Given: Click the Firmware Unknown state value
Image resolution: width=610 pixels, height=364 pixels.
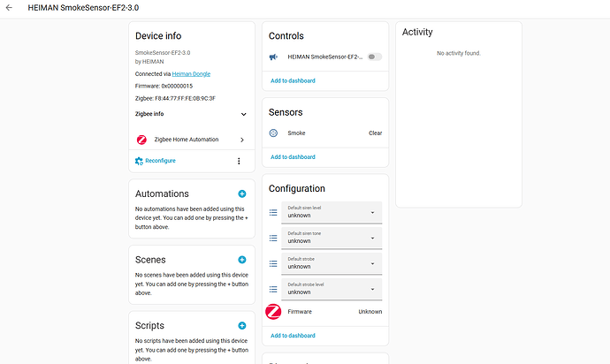Looking at the screenshot, I should pos(370,312).
